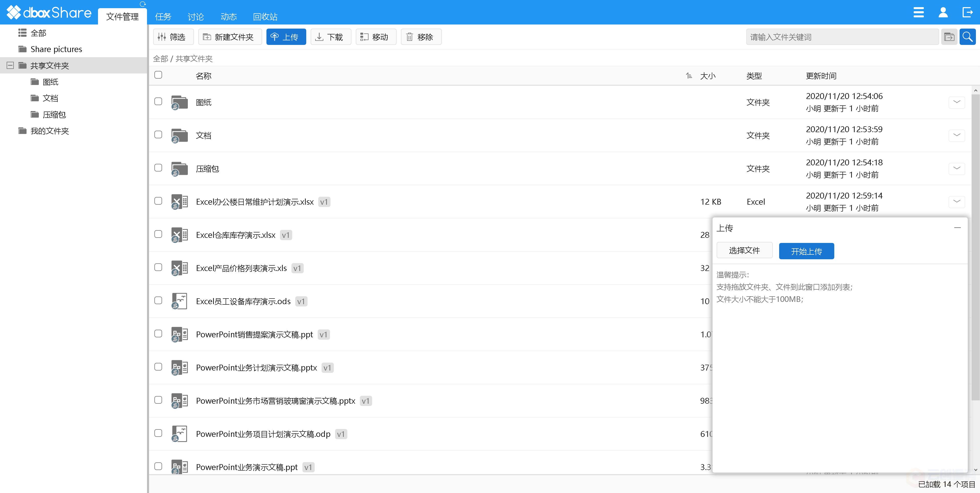Click 开始上传 button in upload dialog
Screen dimensions: 980x493
click(x=807, y=251)
